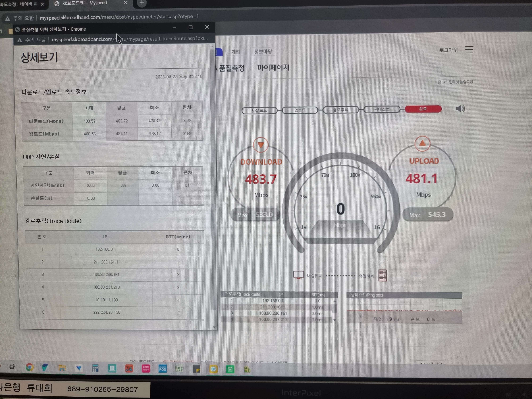Screen dimensions: 532x399
Task: Click trace route list down arrow
Action: pyautogui.click(x=334, y=320)
